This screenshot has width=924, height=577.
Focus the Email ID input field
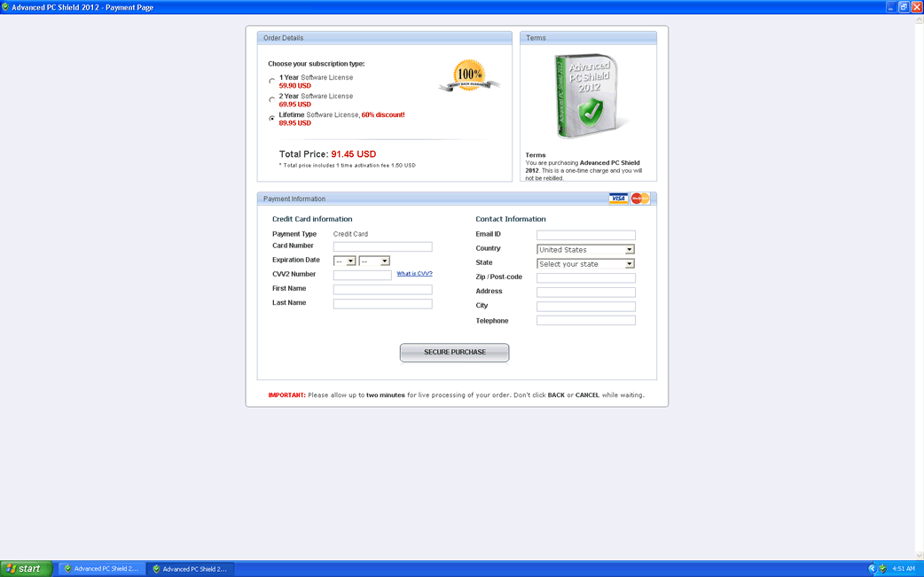pos(585,235)
